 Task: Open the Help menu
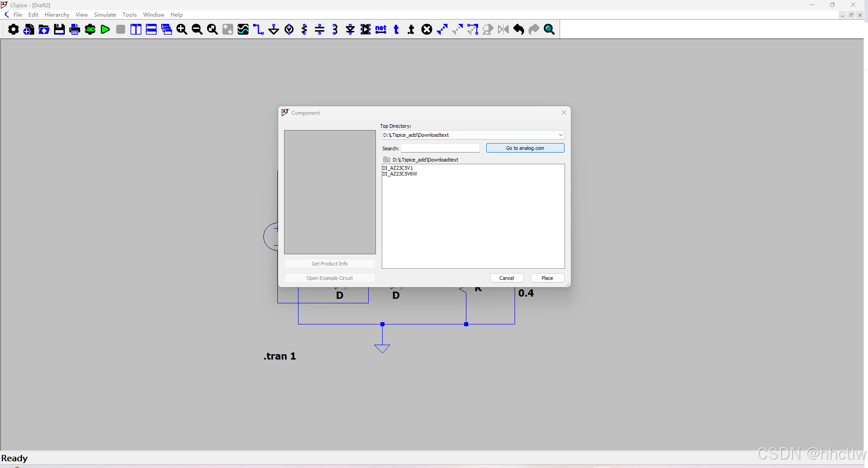[176, 15]
